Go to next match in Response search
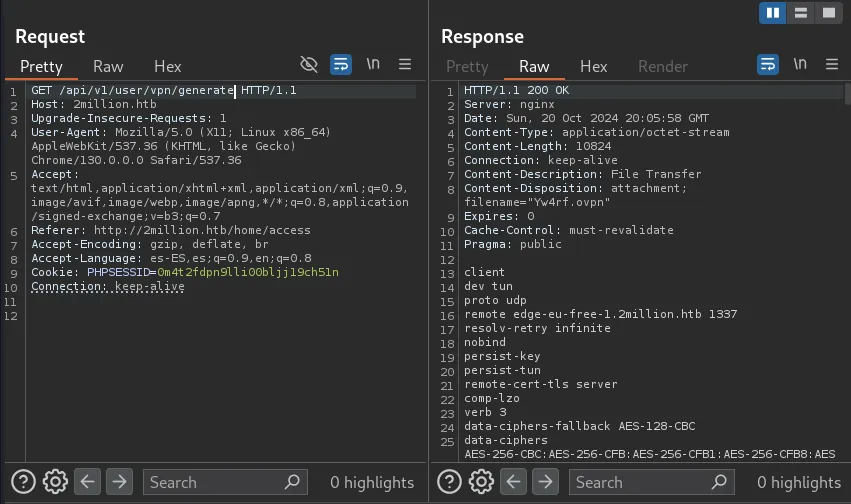The width and height of the screenshot is (851, 504). click(546, 482)
